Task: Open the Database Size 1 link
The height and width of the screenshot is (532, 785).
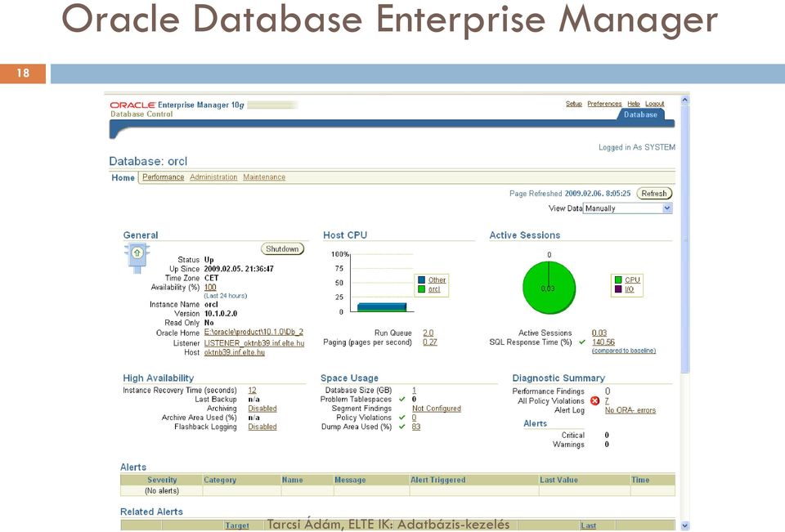Action: tap(414, 391)
